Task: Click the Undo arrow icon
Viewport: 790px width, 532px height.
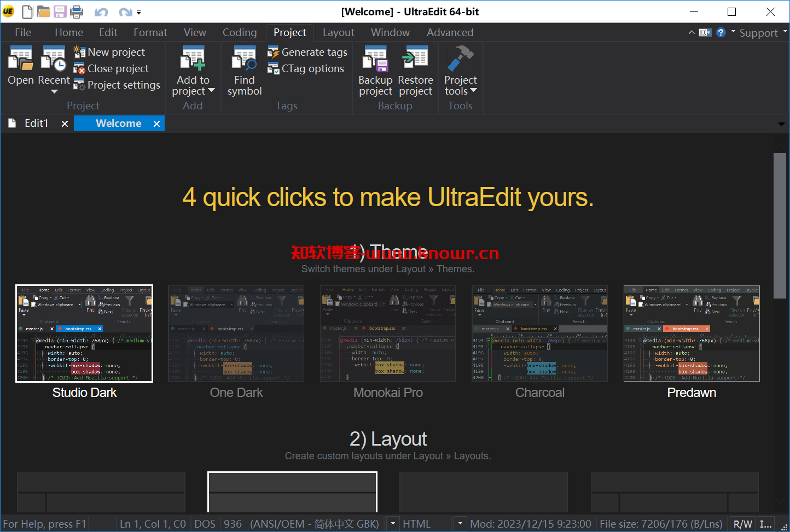Action: point(101,12)
